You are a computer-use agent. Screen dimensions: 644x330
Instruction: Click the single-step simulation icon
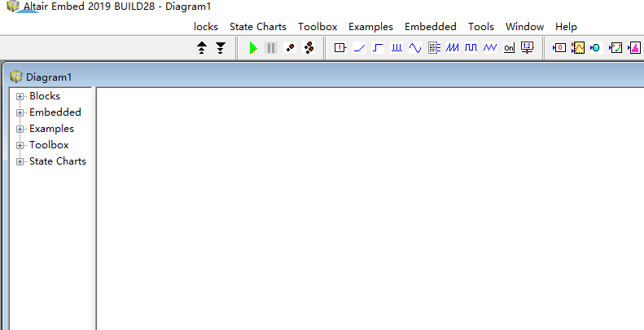click(291, 48)
